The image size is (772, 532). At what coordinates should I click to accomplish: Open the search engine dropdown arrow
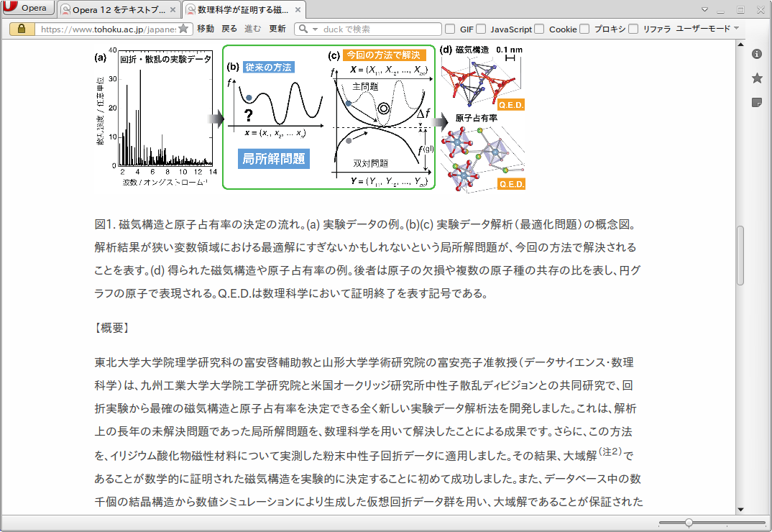314,29
